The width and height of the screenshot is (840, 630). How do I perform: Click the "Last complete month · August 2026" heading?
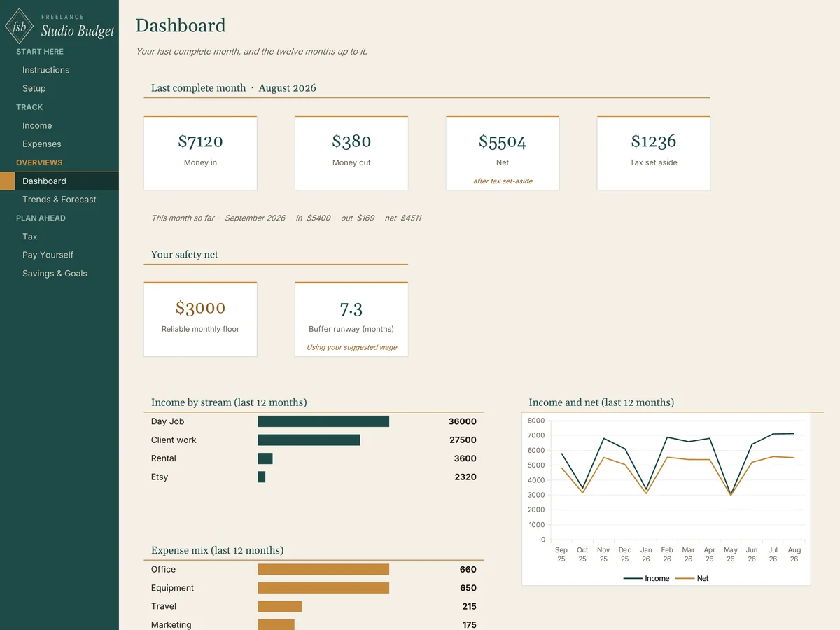point(234,88)
